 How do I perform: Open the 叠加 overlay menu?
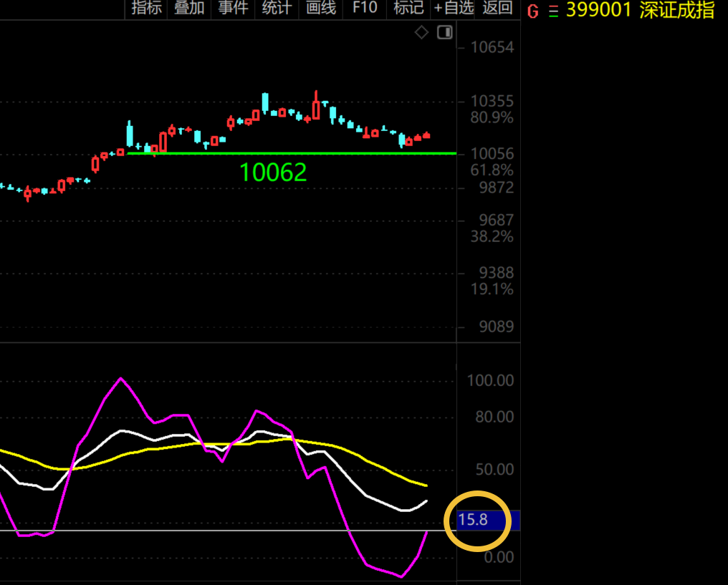point(189,8)
